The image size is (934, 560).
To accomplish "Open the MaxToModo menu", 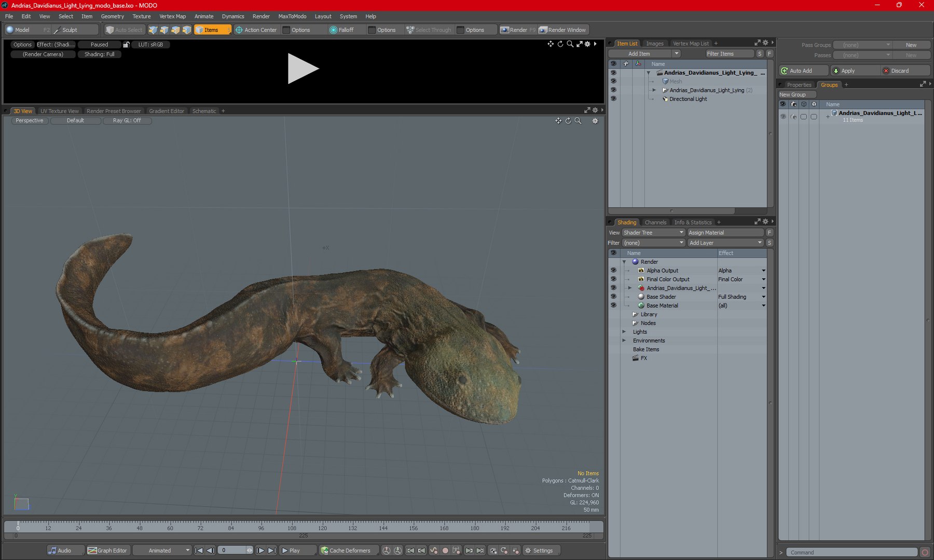I will [292, 16].
